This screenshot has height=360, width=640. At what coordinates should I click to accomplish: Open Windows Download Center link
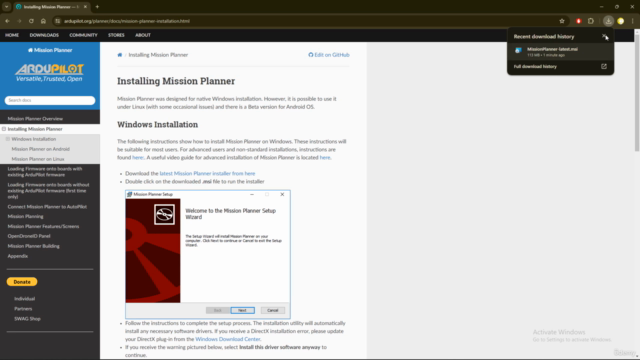click(x=228, y=339)
